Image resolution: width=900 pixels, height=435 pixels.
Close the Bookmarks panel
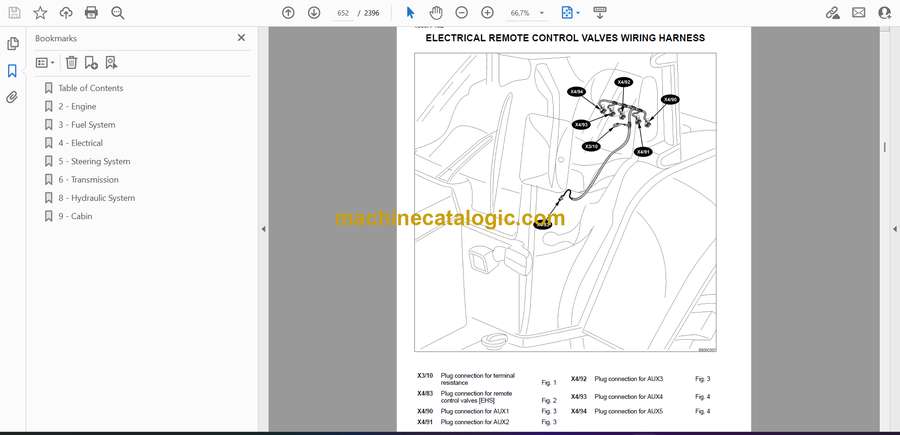click(x=241, y=38)
